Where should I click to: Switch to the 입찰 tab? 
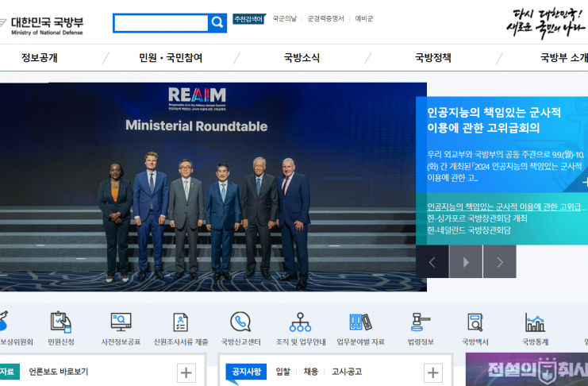tap(282, 372)
